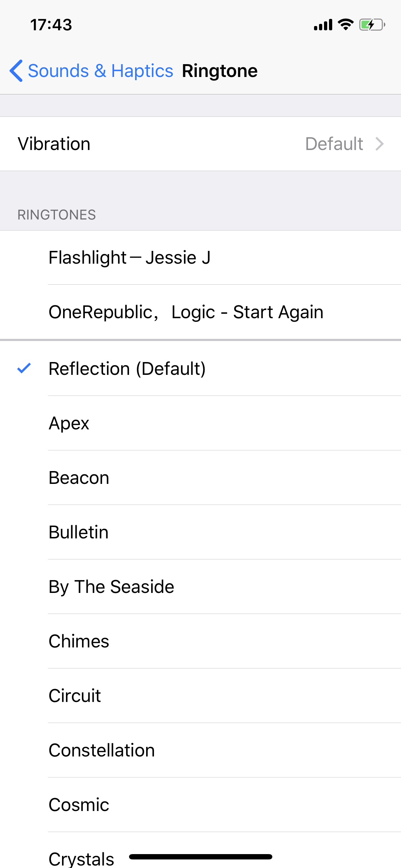
Task: Select the Reflection (Default) ringtone
Action: click(200, 368)
